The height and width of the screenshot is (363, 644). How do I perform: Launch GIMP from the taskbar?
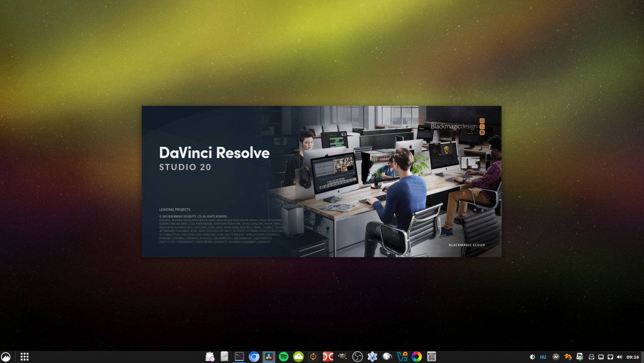(x=343, y=356)
